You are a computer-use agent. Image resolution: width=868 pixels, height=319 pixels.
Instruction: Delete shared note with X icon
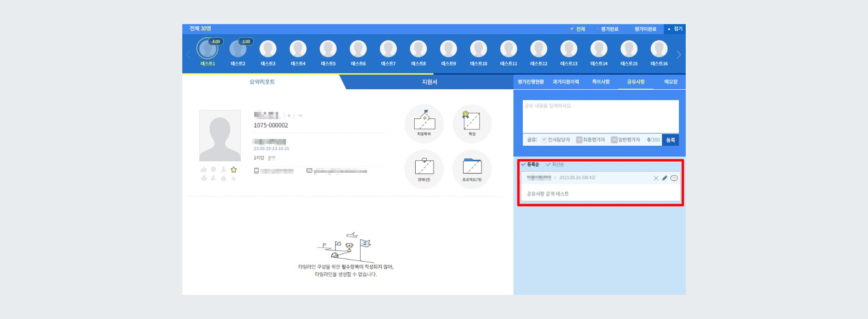tap(656, 178)
